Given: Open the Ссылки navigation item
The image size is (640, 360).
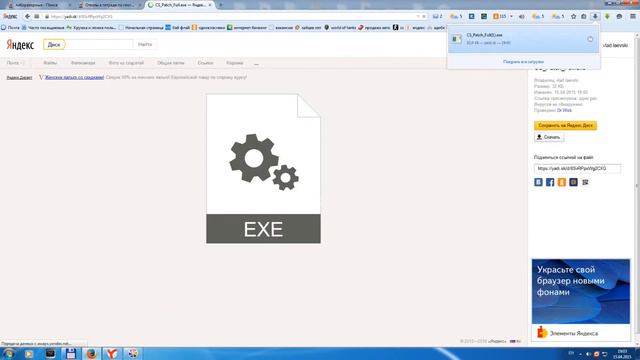Looking at the screenshot, I should click(x=205, y=63).
